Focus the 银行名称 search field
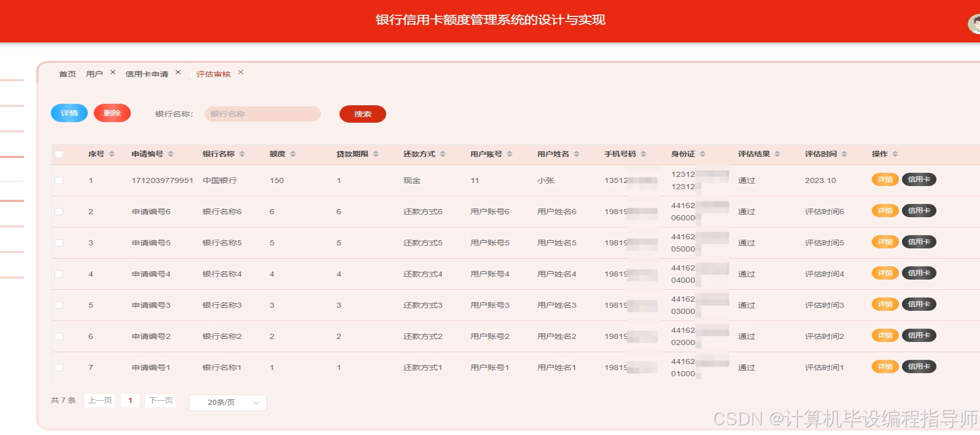Screen dimensions: 980x435 (263, 114)
